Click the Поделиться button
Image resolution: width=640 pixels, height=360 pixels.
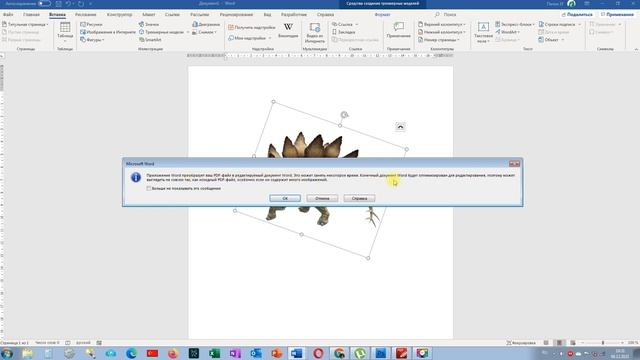pos(577,15)
